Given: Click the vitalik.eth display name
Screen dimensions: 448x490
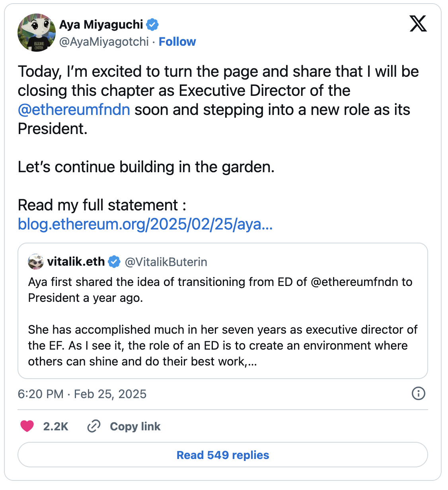Looking at the screenshot, I should [76, 262].
